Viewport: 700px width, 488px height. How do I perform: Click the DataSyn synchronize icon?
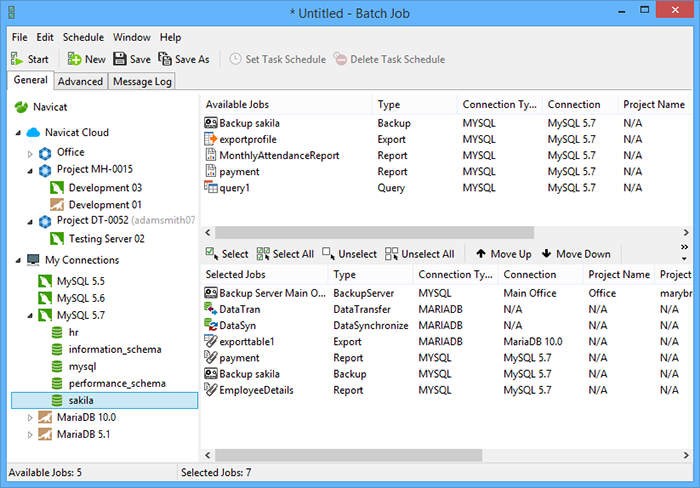tap(211, 325)
